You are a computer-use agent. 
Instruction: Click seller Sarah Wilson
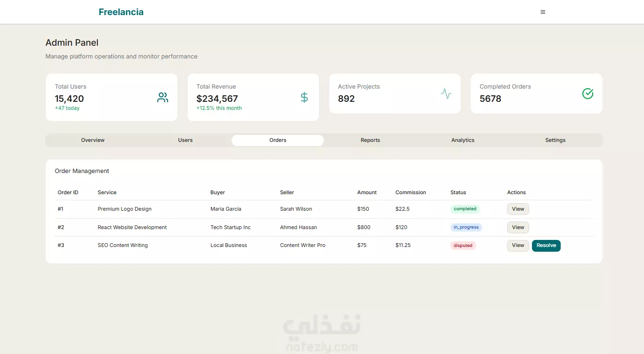click(296, 209)
